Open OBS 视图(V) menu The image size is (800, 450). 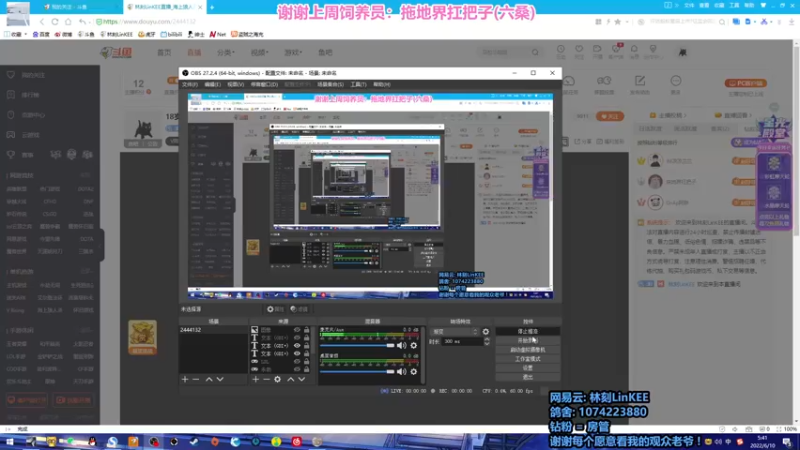pyautogui.click(x=235, y=84)
